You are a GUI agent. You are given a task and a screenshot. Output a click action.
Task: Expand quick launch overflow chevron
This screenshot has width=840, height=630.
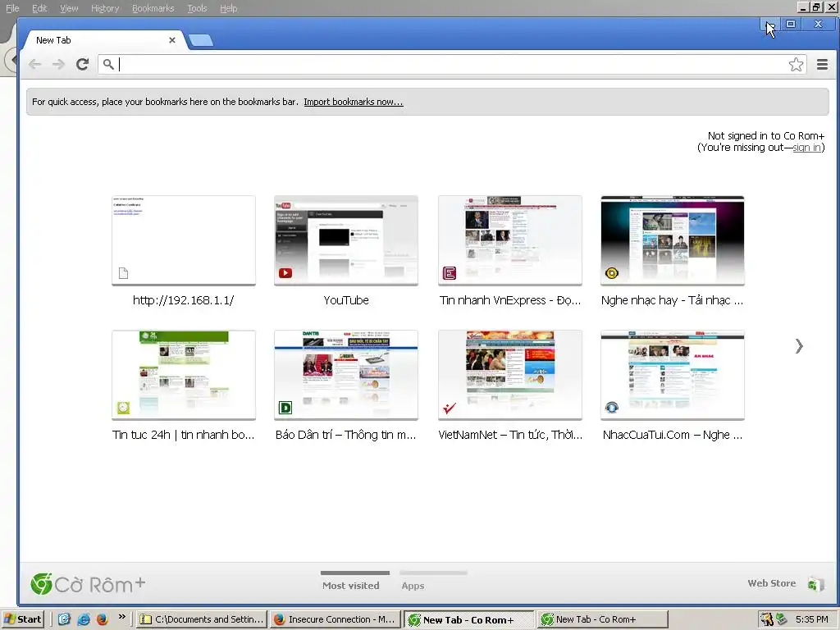(121, 617)
